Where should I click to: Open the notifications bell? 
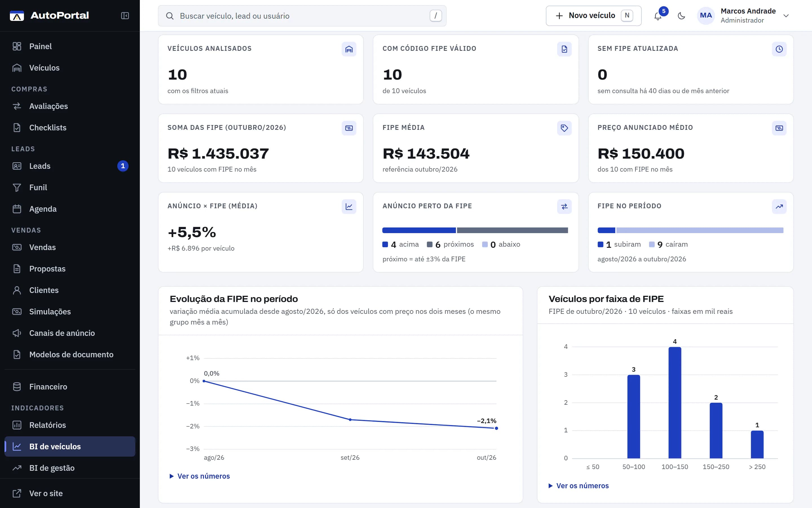658,16
